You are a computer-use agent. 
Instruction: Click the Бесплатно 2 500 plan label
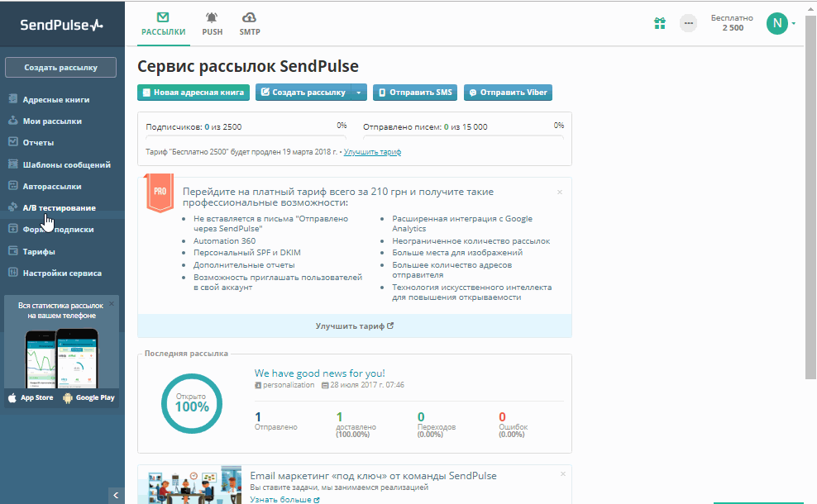tap(732, 23)
